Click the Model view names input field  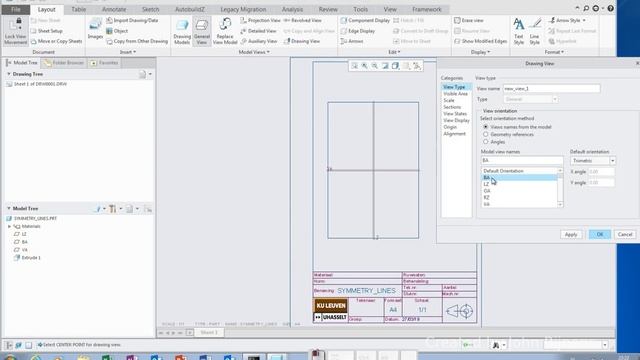pyautogui.click(x=522, y=160)
